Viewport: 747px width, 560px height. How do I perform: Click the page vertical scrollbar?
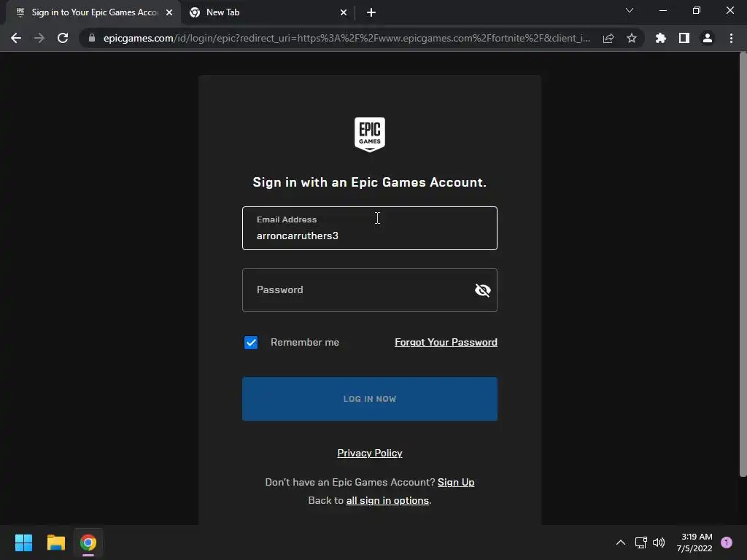click(x=743, y=264)
